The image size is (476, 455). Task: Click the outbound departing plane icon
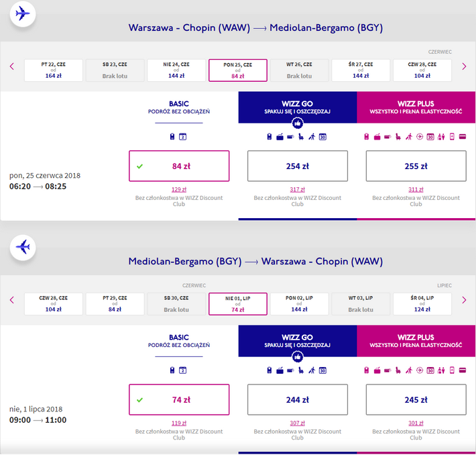pyautogui.click(x=23, y=13)
